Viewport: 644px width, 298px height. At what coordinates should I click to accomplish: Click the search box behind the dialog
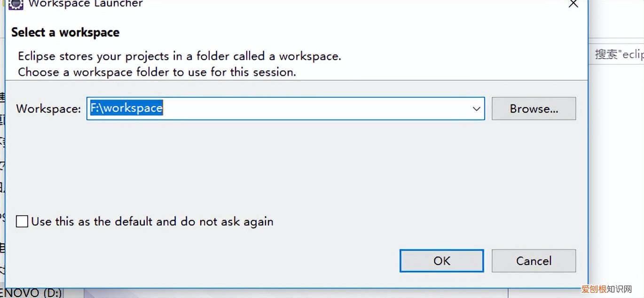pyautogui.click(x=618, y=54)
